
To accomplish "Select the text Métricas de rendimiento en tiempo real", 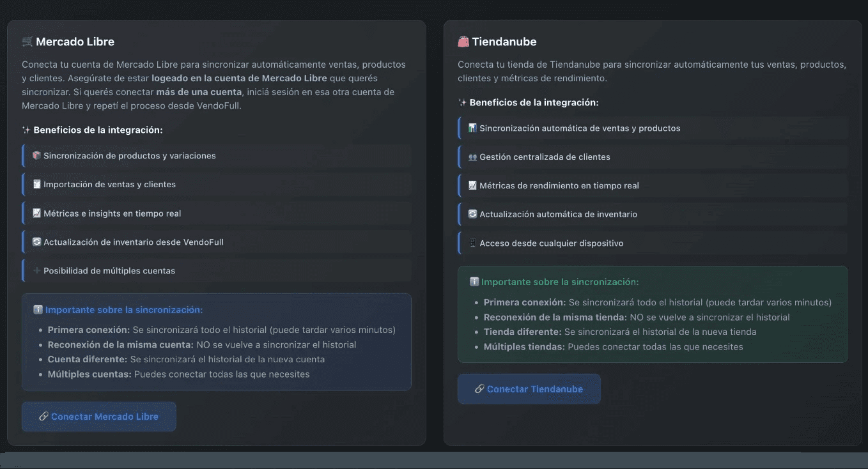I will 559,186.
